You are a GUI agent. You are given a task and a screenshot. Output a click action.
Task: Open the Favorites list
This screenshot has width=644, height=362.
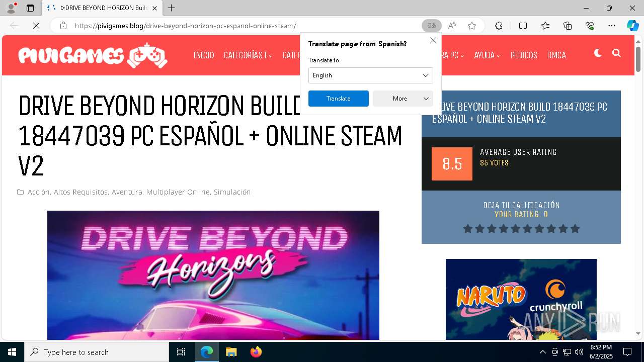tap(545, 26)
